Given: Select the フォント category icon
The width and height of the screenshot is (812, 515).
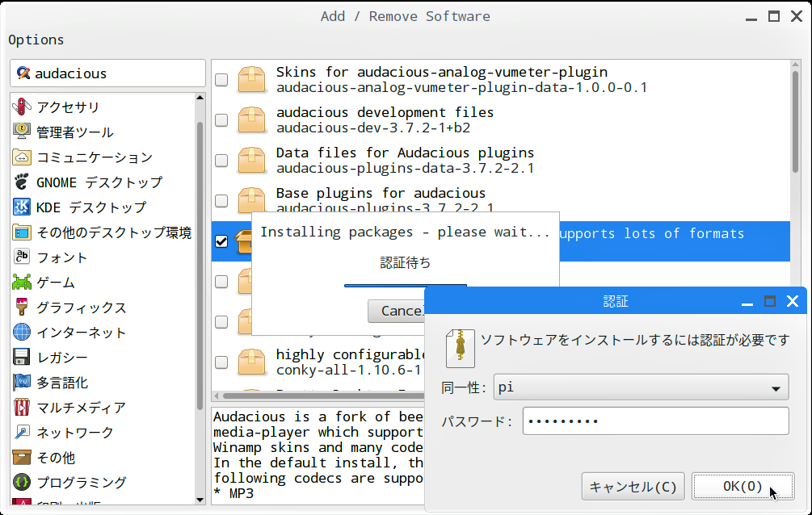Looking at the screenshot, I should pyautogui.click(x=22, y=257).
